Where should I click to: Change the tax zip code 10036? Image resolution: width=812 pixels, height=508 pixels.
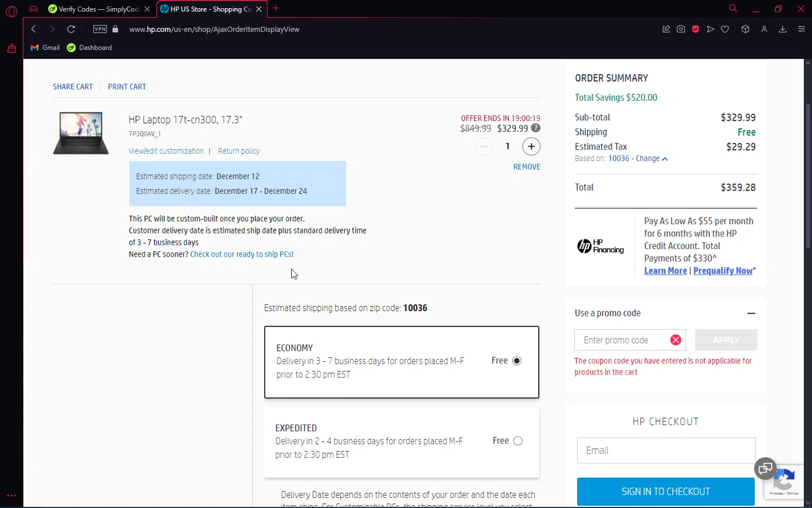click(x=638, y=159)
